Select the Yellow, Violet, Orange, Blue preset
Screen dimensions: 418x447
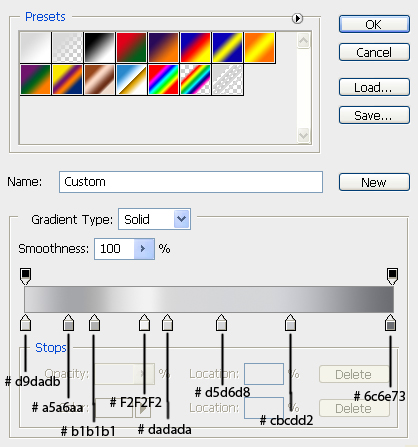[67, 80]
